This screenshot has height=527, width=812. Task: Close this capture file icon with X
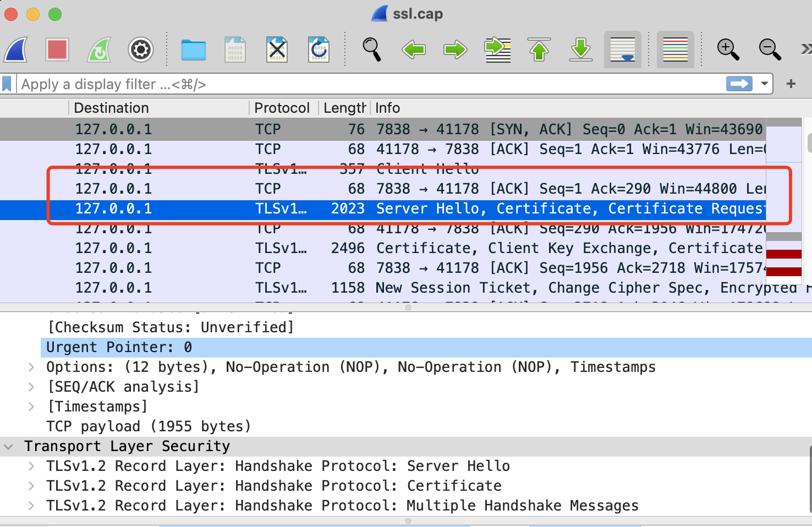pyautogui.click(x=277, y=50)
